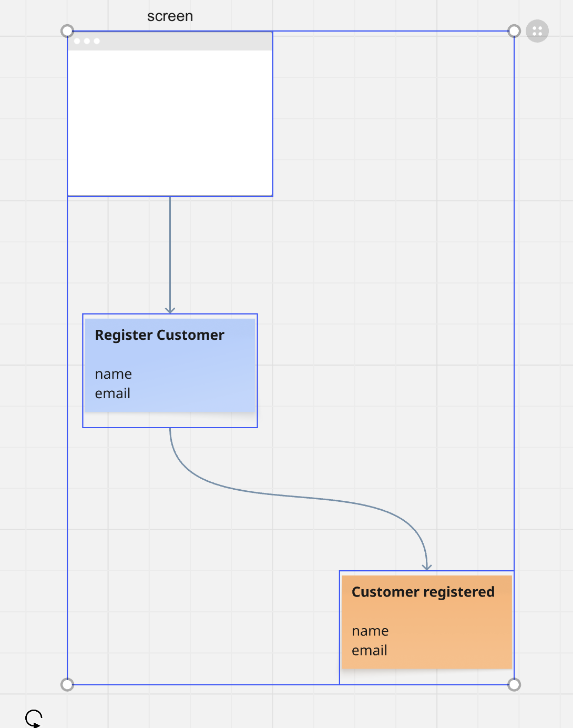This screenshot has width=573, height=728.
Task: Click "name" in the orange sticky note
Action: coord(370,631)
